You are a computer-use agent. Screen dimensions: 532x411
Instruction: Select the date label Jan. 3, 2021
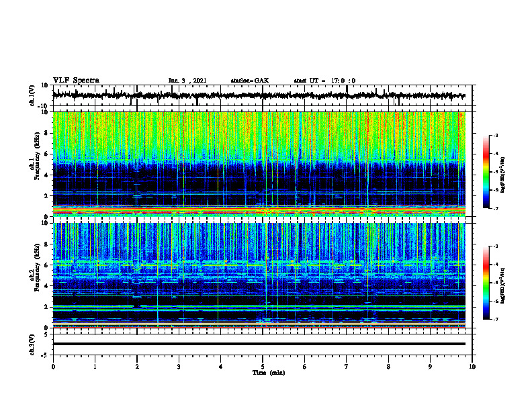coord(187,81)
